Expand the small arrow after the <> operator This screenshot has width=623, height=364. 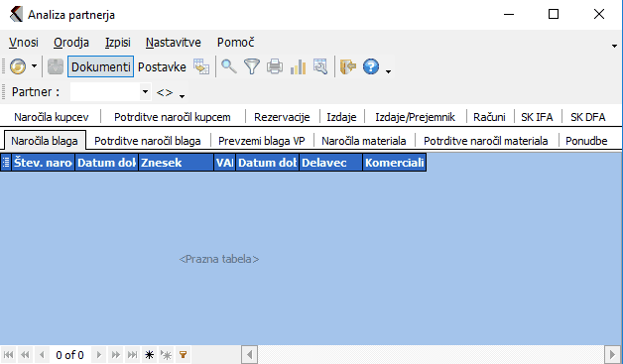click(x=182, y=96)
